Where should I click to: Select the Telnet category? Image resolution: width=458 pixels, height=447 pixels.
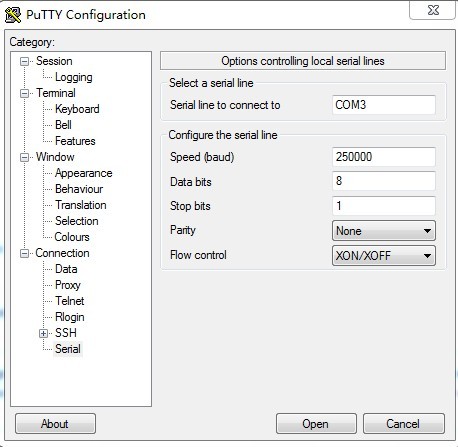[x=70, y=301]
